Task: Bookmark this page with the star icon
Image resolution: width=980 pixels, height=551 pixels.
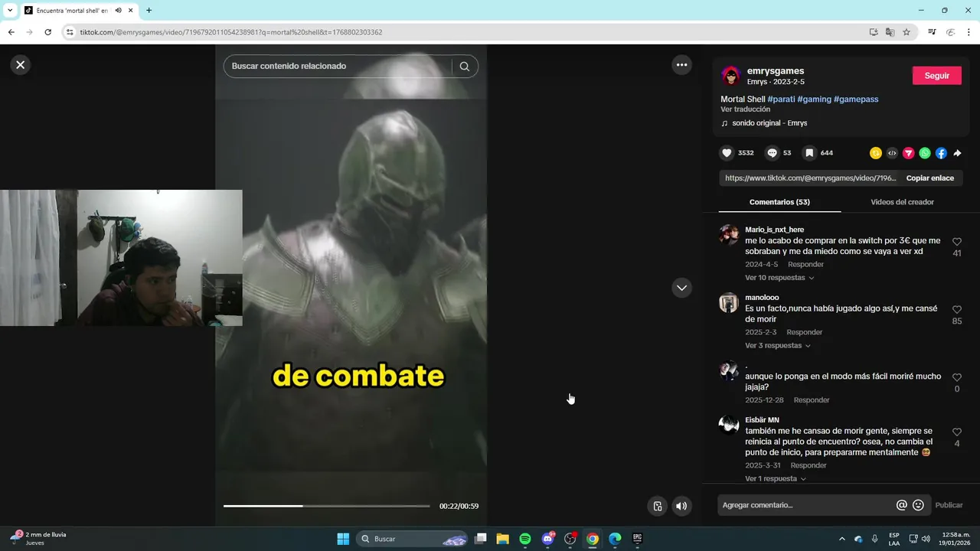Action: click(906, 32)
